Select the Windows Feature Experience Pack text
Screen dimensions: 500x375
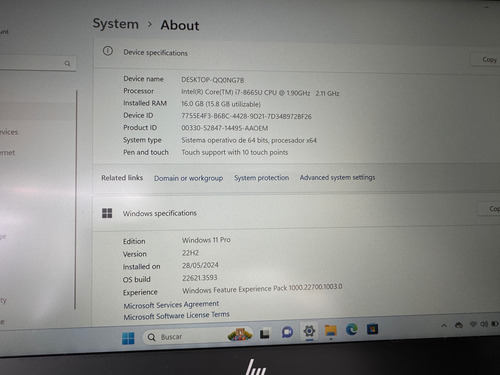pyautogui.click(x=262, y=289)
